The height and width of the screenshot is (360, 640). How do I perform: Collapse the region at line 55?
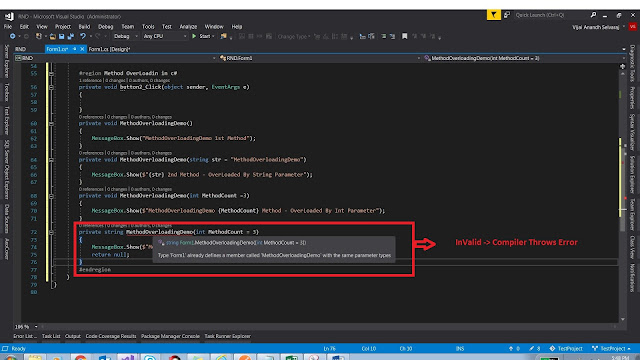click(x=51, y=74)
